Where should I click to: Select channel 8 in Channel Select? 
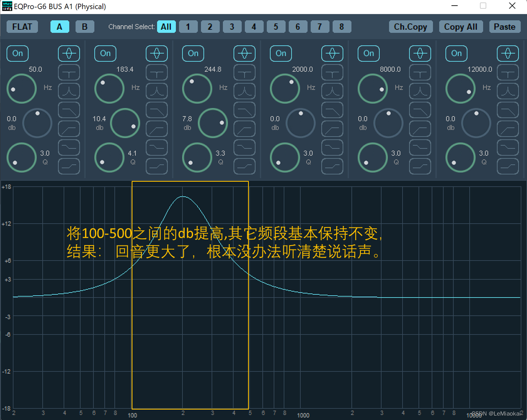pos(342,27)
